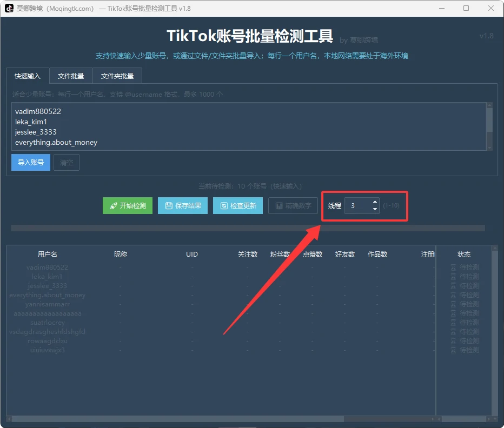Minimize the application window
The height and width of the screenshot is (428, 504).
442,8
